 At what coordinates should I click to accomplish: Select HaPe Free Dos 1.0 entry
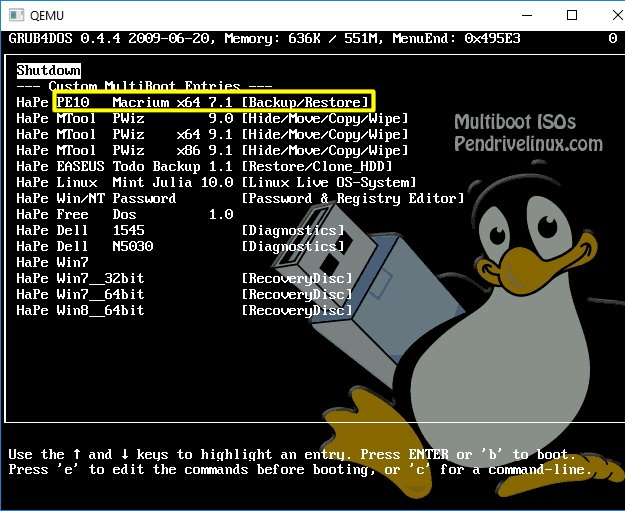point(125,214)
